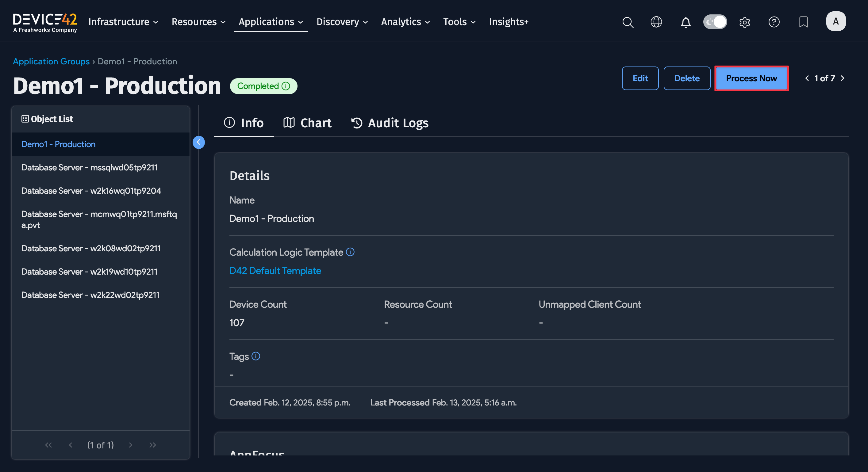
Task: Open the bookmarks icon
Action: [803, 22]
